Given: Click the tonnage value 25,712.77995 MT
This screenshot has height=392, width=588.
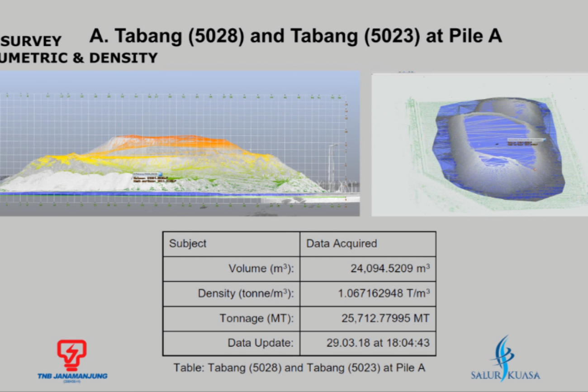Looking at the screenshot, I should tap(385, 318).
